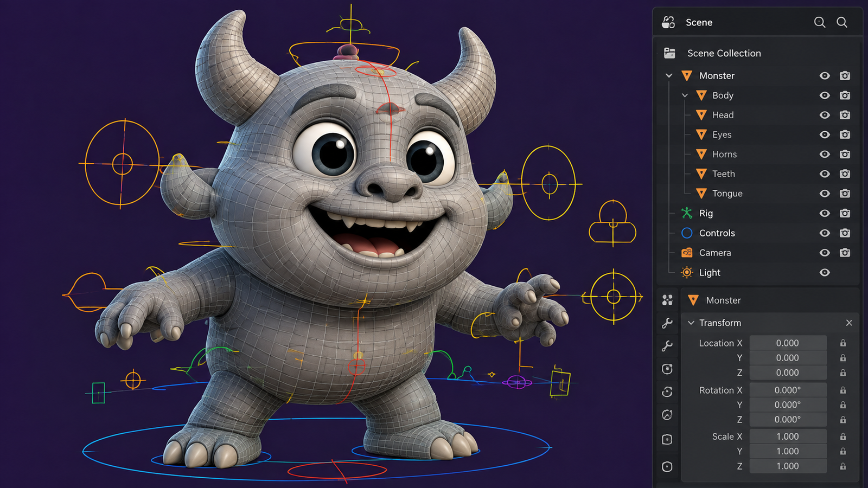Toggle visibility of the Light object

coord(825,273)
